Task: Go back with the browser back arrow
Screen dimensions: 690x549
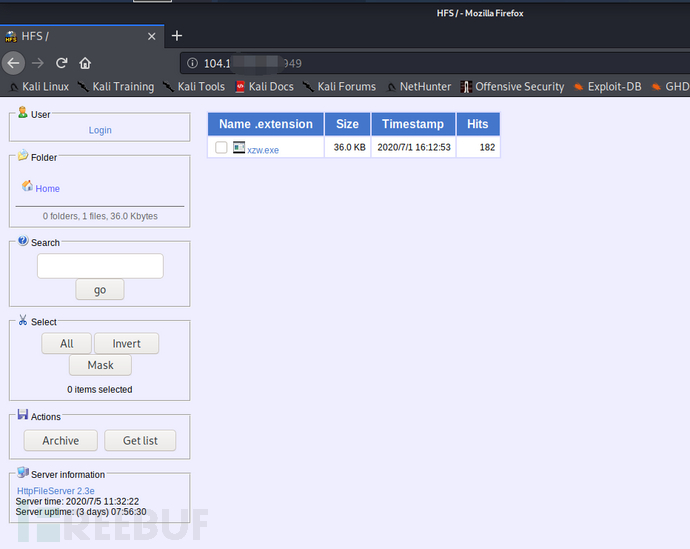Action: [13, 63]
